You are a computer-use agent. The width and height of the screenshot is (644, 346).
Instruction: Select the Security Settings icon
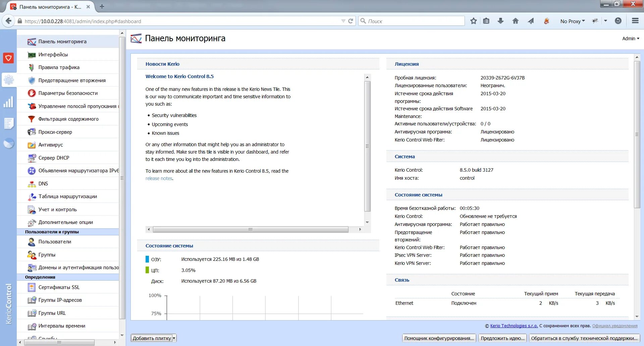[32, 93]
